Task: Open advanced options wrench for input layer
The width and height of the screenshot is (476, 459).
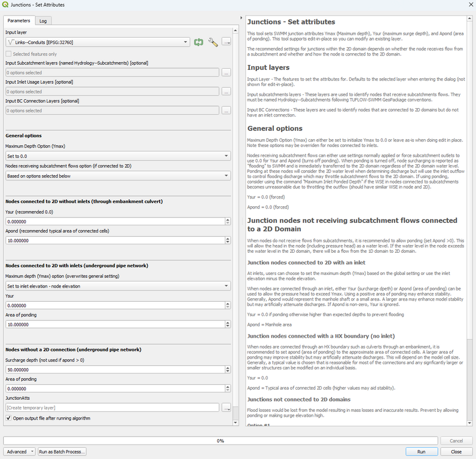Action: (x=213, y=42)
